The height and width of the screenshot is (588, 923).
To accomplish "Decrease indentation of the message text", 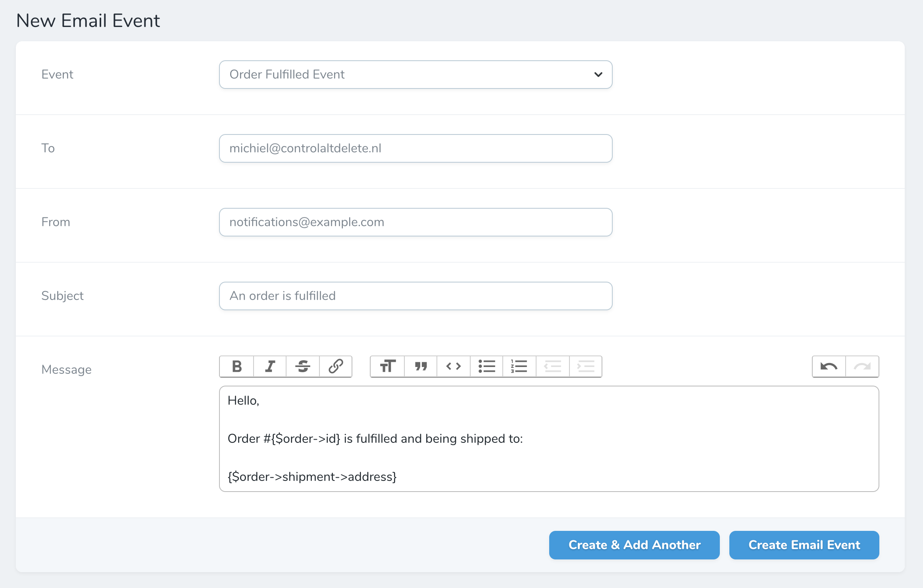I will click(552, 366).
